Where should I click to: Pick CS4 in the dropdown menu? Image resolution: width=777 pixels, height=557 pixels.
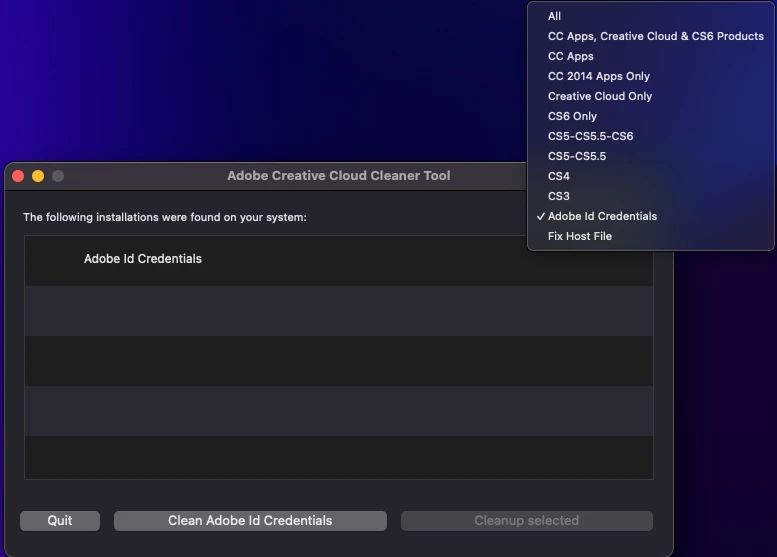(x=651, y=176)
